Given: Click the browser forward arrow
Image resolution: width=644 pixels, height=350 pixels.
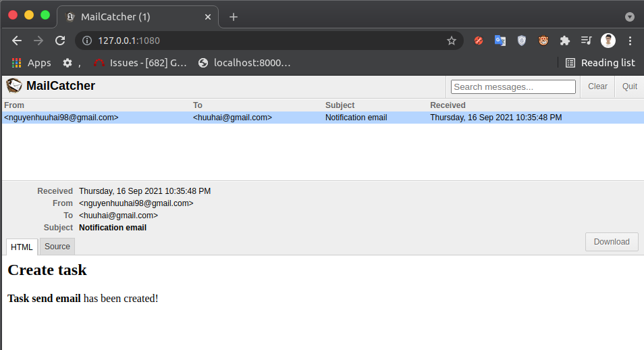Looking at the screenshot, I should point(38,41).
